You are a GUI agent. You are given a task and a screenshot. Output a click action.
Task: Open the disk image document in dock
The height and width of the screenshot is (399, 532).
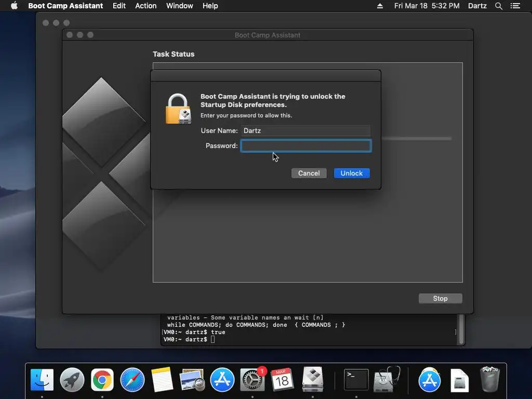460,380
